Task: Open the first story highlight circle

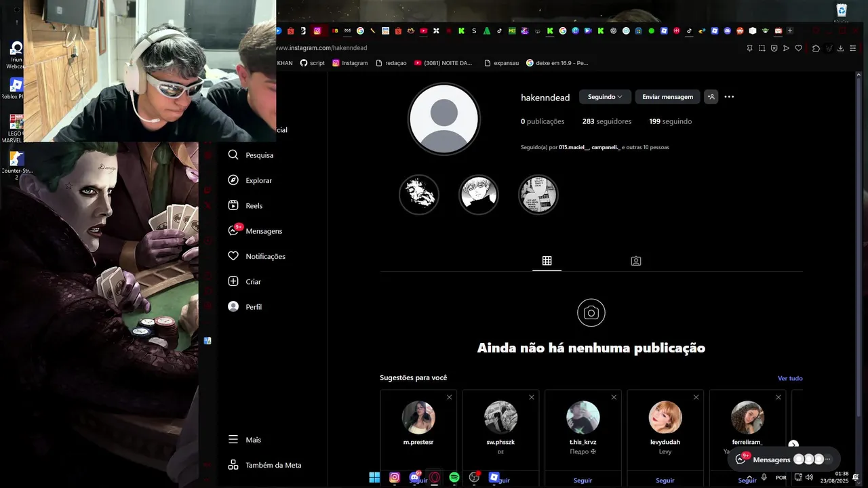Action: (x=419, y=195)
